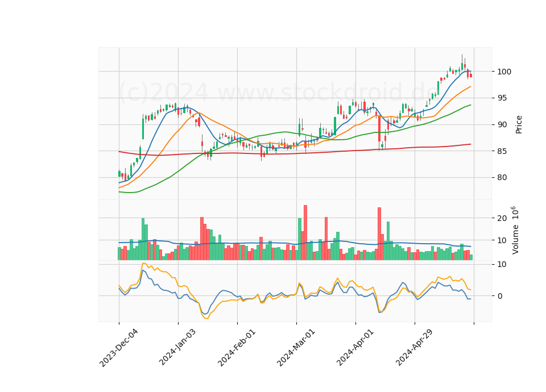
Task: Click the 2024-Mar-01 date label
Action: coord(296,347)
